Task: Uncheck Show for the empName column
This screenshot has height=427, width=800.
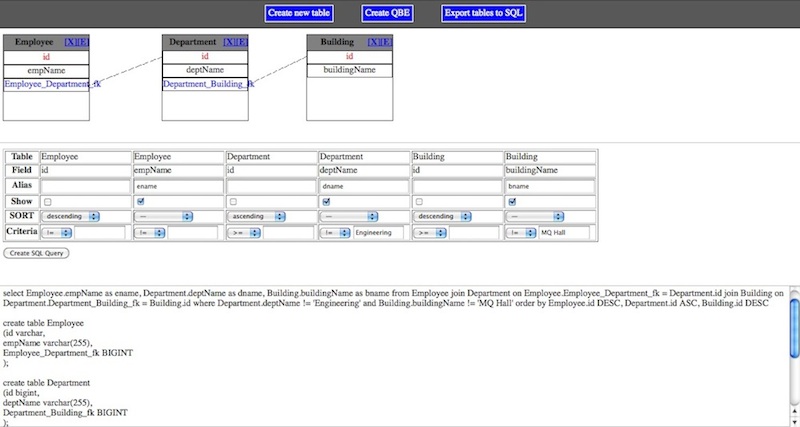Action: (x=141, y=202)
